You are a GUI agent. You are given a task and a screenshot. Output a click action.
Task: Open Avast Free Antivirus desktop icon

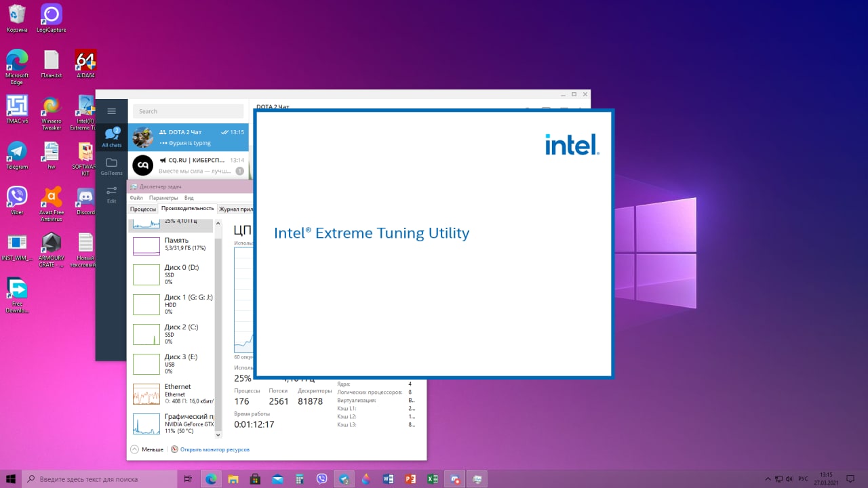point(52,204)
